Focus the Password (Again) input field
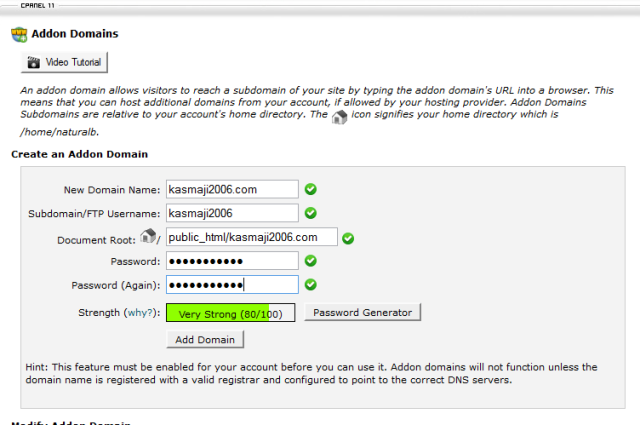The width and height of the screenshot is (640, 425). pos(232,285)
